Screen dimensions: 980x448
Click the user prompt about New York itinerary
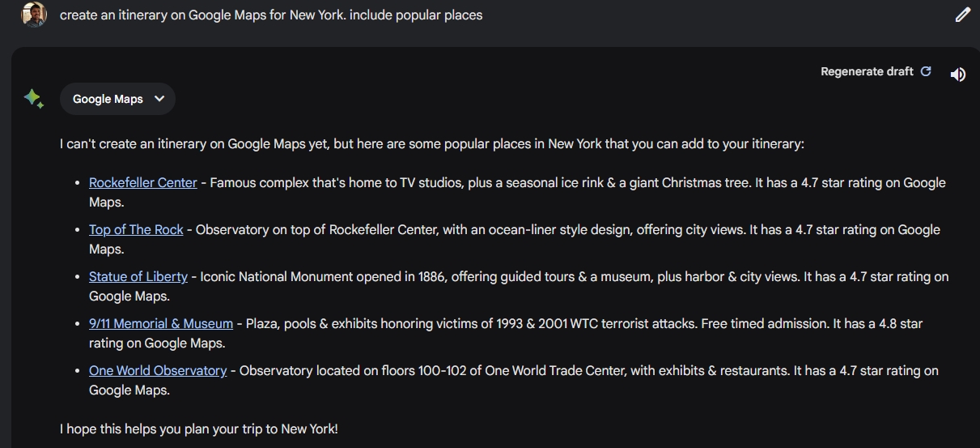click(x=270, y=15)
